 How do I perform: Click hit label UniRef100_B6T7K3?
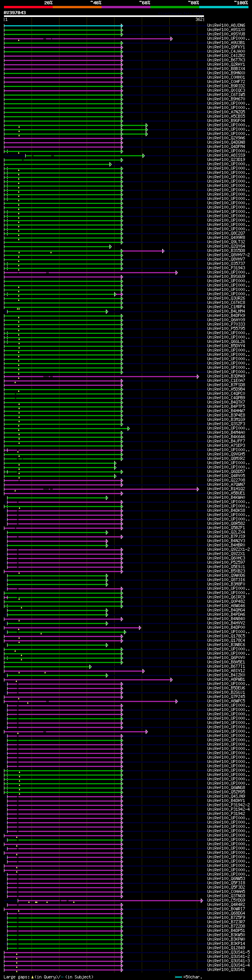(x=226, y=60)
